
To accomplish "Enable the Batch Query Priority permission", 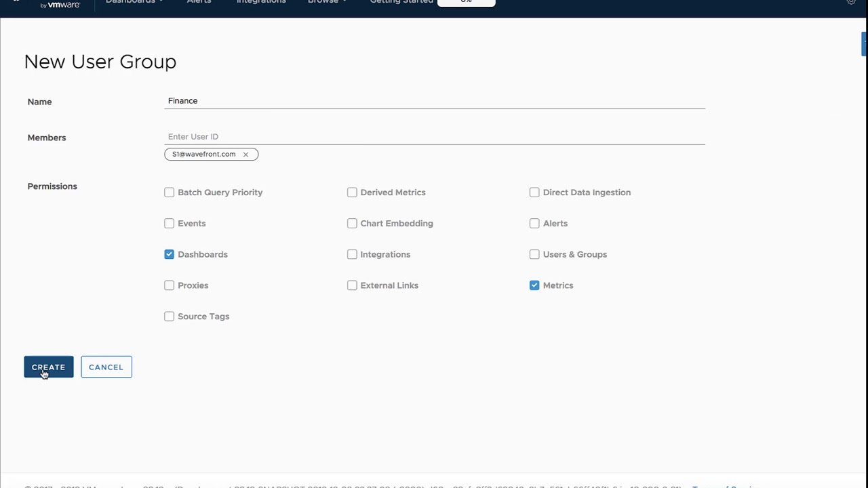I will (x=169, y=192).
